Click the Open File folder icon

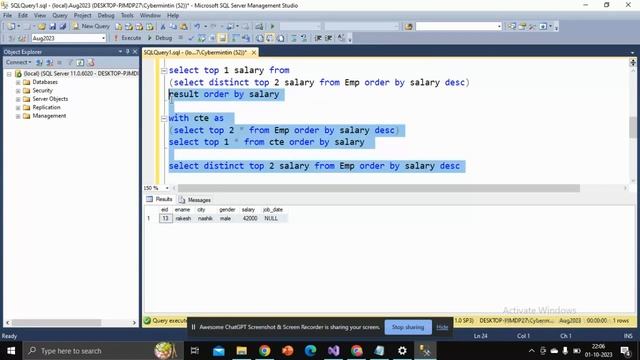[x=42, y=26]
